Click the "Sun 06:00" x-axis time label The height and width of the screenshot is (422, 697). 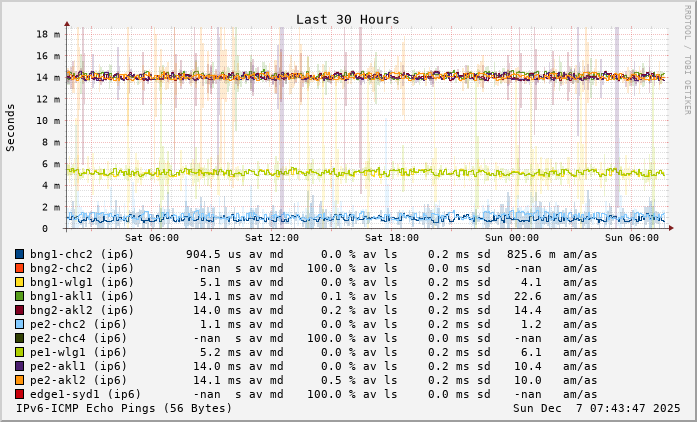point(632,237)
